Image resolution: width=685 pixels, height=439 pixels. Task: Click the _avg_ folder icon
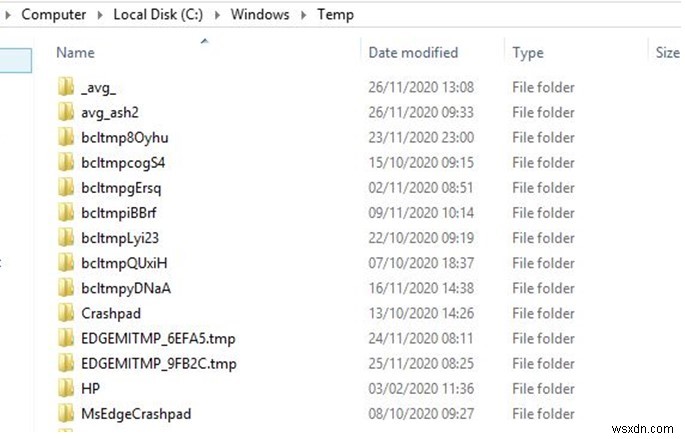(x=67, y=87)
